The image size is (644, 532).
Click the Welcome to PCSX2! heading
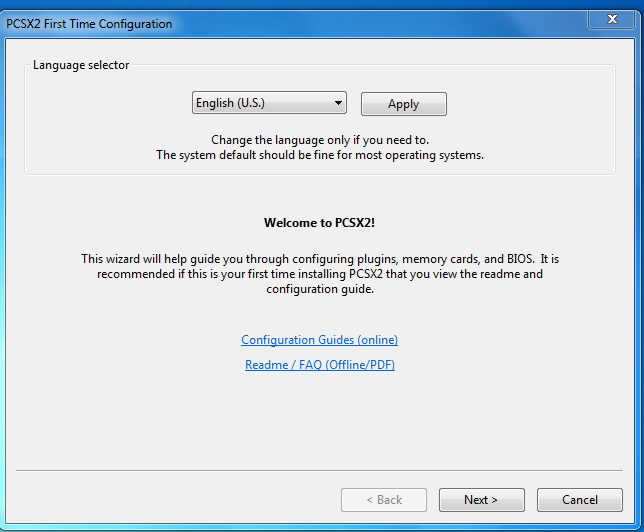click(x=320, y=223)
